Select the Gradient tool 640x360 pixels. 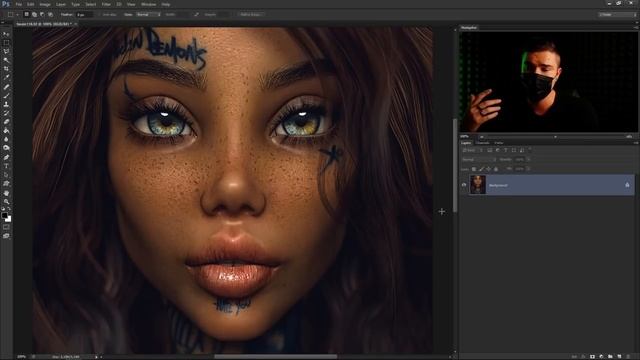coord(6,131)
